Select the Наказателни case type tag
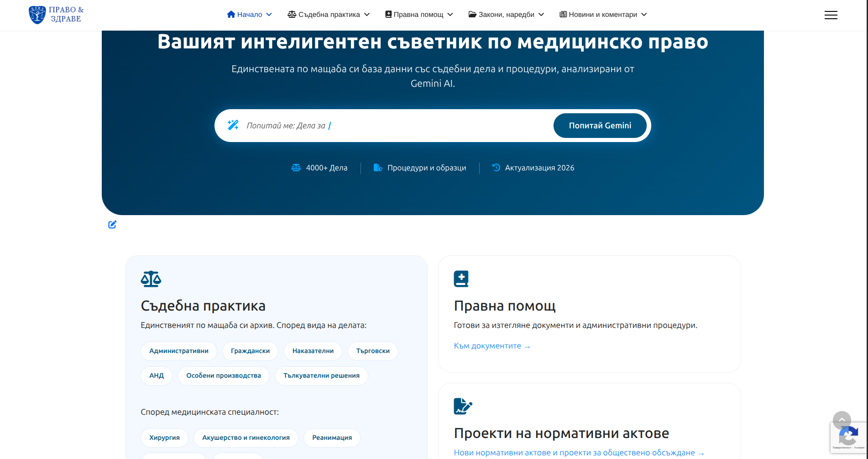Image resolution: width=868 pixels, height=459 pixels. click(x=313, y=351)
